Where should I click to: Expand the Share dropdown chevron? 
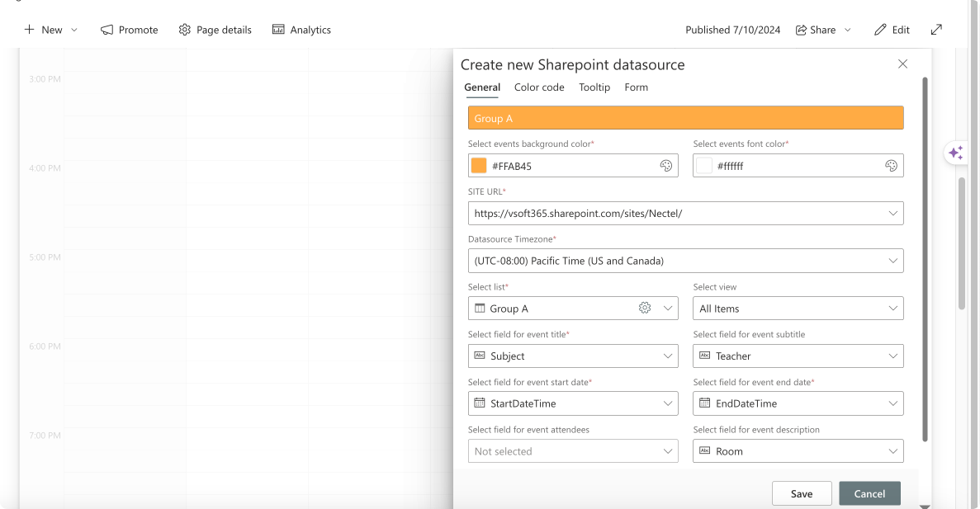click(848, 30)
